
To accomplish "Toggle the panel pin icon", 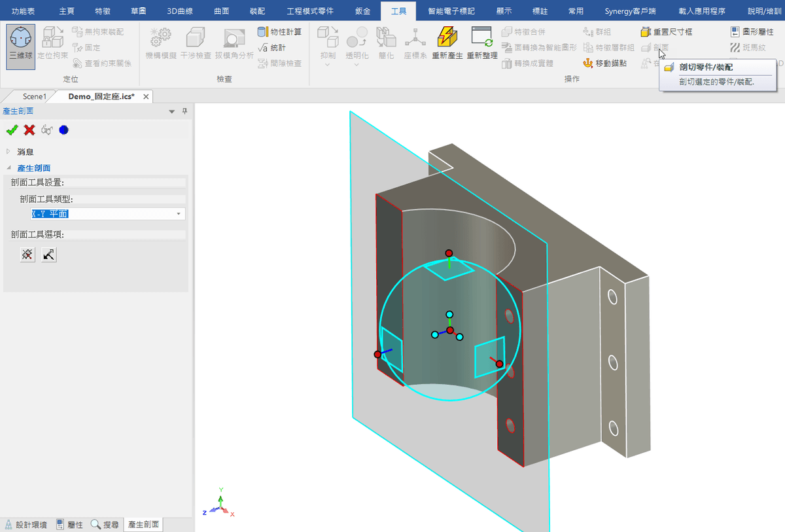I will coord(184,111).
